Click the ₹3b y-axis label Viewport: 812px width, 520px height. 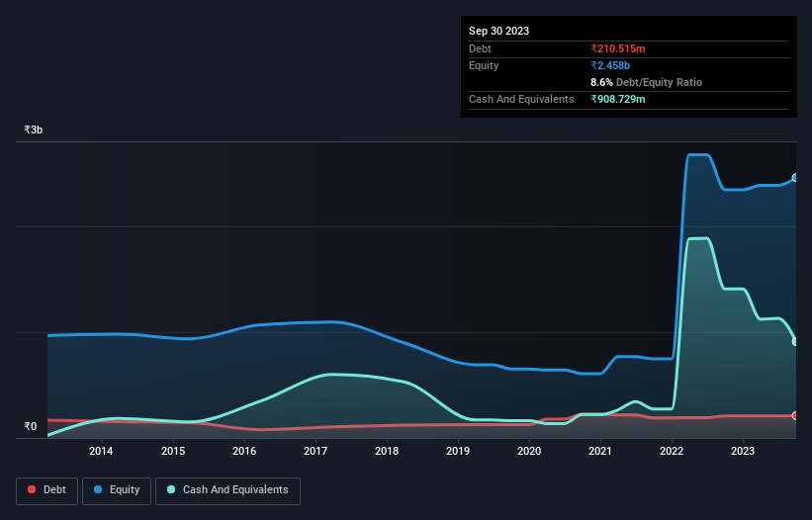tap(34, 130)
